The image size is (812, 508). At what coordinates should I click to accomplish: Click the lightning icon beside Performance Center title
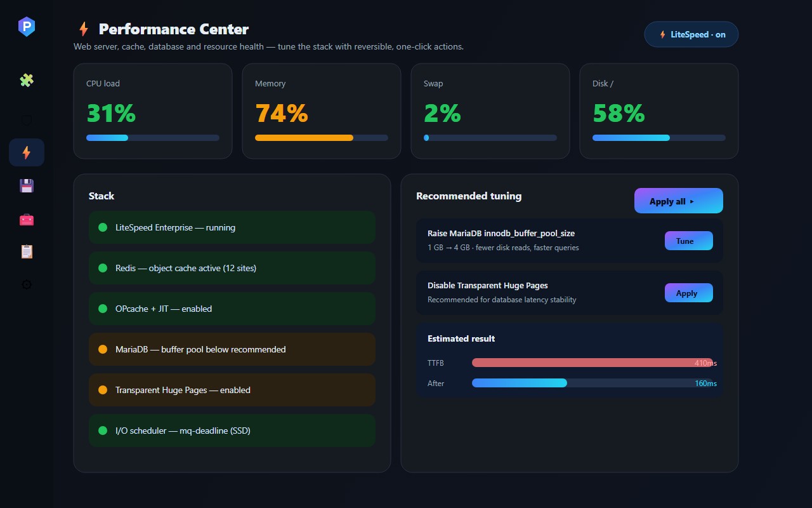[83, 29]
